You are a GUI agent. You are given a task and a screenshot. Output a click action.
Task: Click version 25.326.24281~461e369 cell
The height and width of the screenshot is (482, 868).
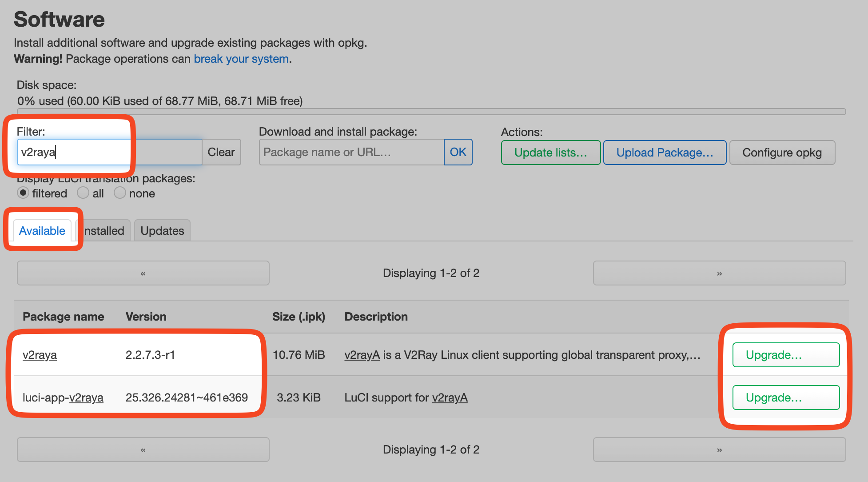[x=187, y=398]
